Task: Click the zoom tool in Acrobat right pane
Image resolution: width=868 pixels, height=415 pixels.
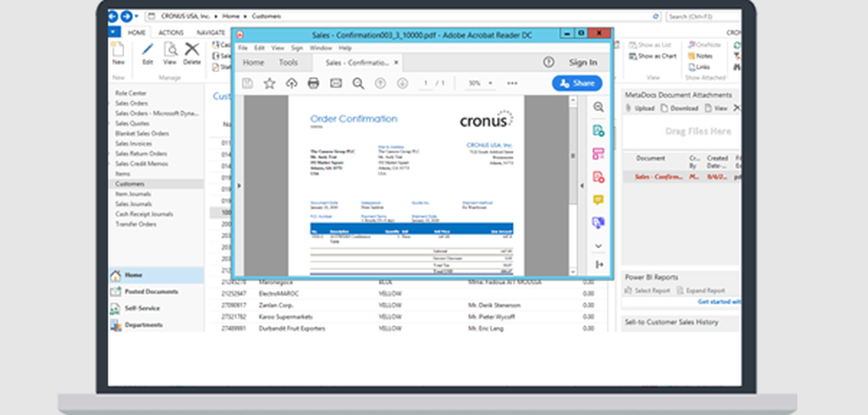Action: [598, 108]
